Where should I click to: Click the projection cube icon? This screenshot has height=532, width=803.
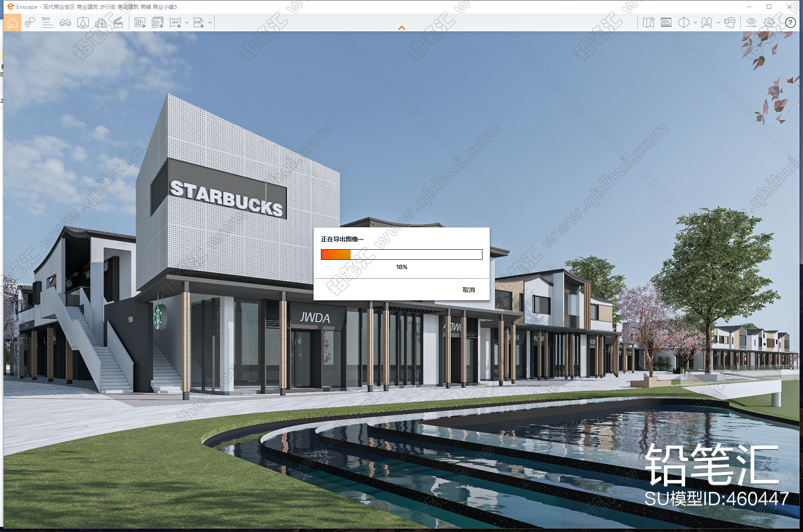coord(684,22)
